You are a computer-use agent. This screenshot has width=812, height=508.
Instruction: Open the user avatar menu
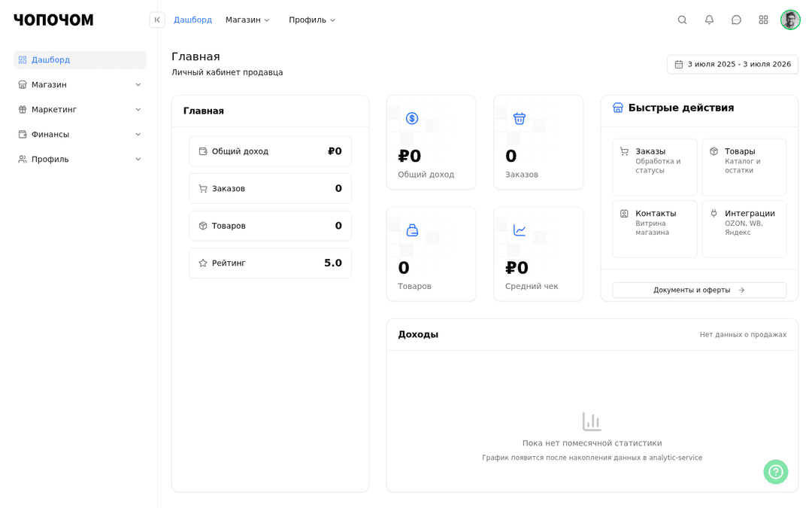(789, 20)
